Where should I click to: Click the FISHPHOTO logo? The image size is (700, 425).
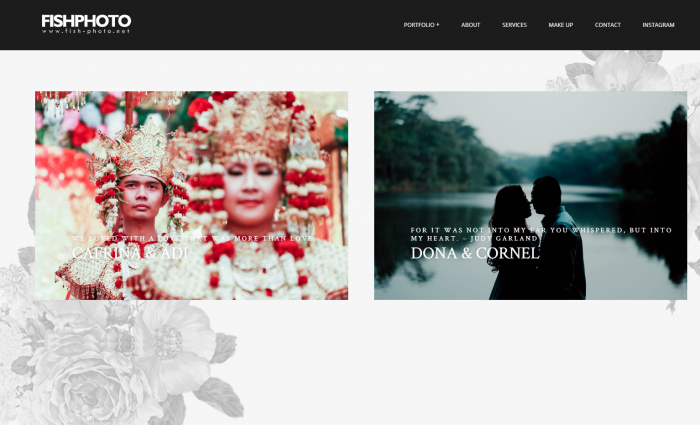(86, 20)
